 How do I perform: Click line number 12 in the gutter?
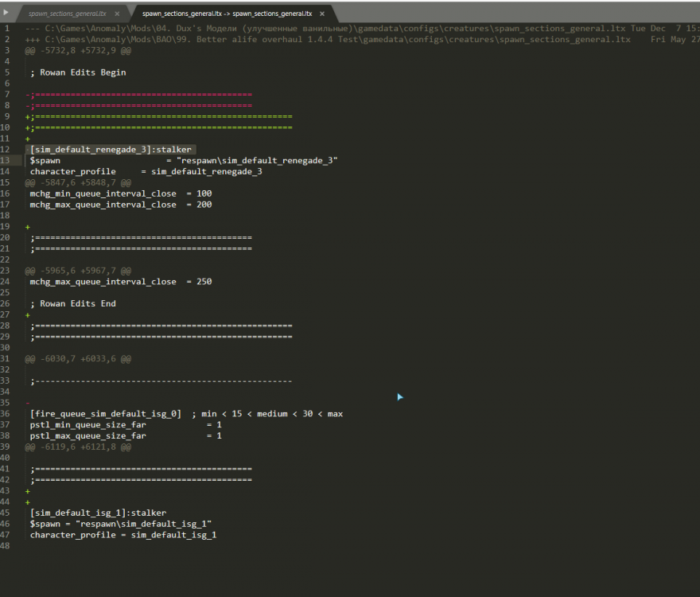tap(6, 149)
